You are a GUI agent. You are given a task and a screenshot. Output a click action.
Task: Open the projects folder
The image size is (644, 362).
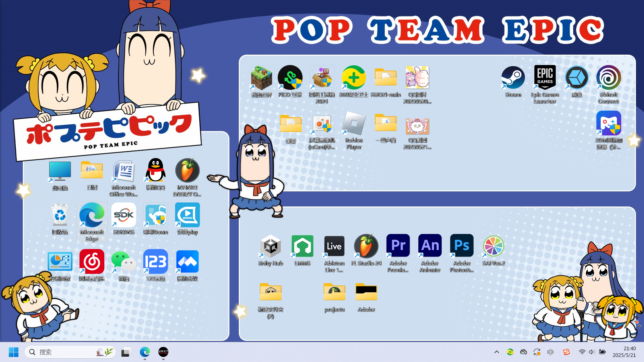click(334, 297)
